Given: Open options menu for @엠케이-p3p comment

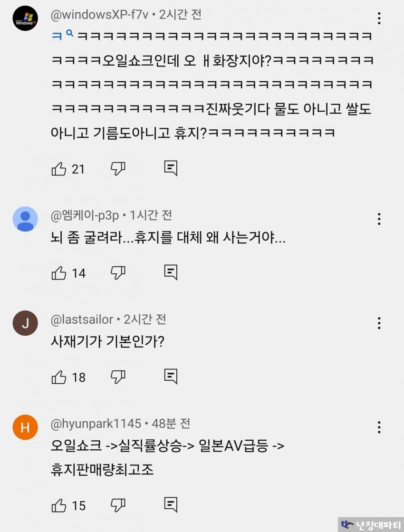Looking at the screenshot, I should coord(379,219).
